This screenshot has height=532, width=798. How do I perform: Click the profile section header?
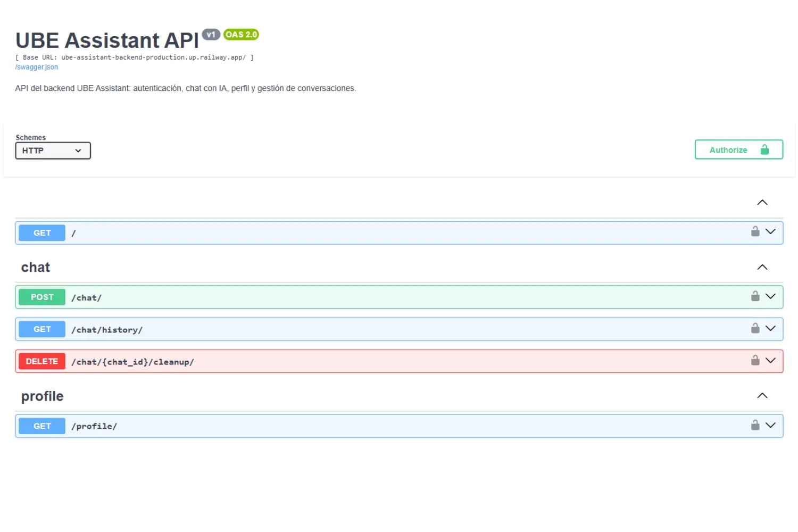[42, 396]
